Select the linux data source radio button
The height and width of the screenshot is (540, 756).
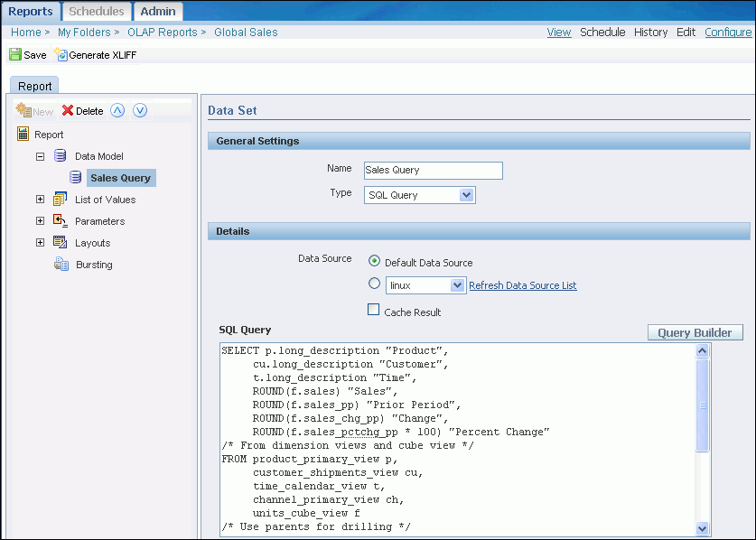click(x=374, y=284)
